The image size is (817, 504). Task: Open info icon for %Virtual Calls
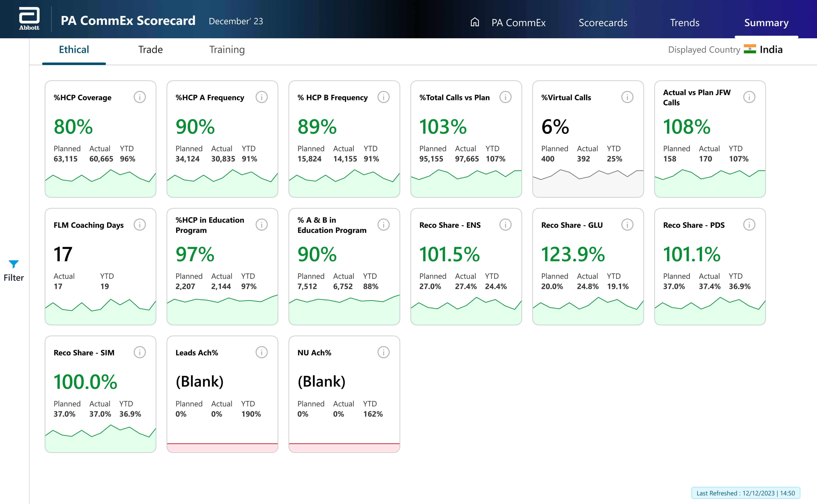point(627,97)
